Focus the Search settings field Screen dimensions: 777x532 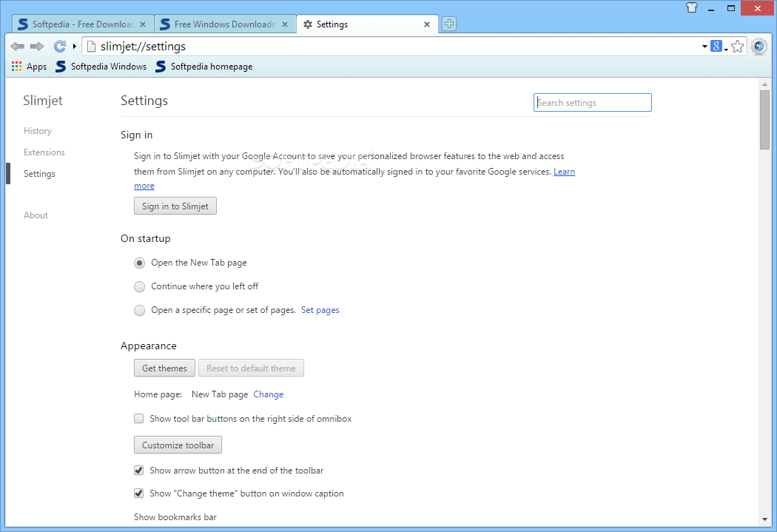[x=592, y=103]
